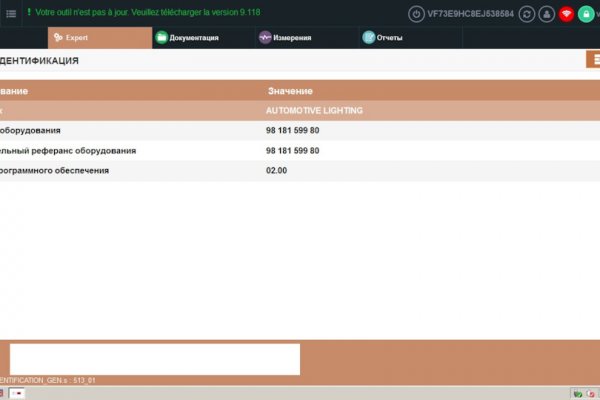Click the green padlock icon
Viewport: 600px width, 400px height.
point(585,14)
